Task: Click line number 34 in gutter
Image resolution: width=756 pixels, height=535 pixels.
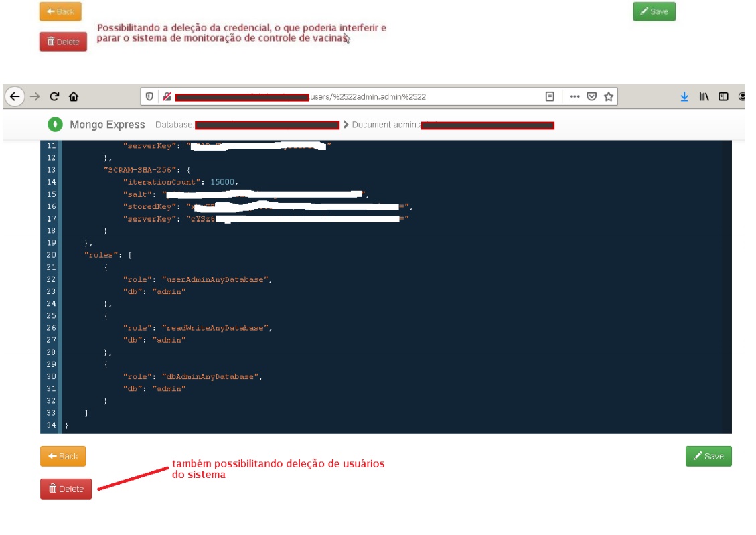Action: tap(51, 425)
